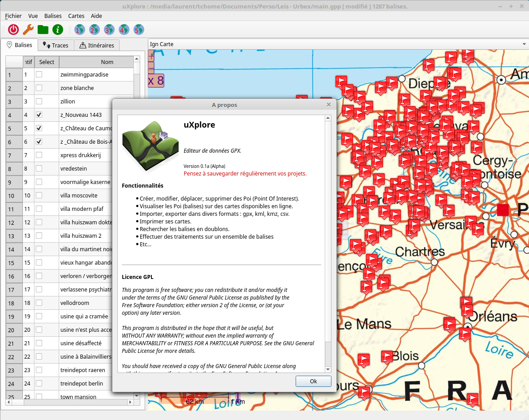
Task: Check the xpress drukkerij checkbox
Action: [x=39, y=155]
